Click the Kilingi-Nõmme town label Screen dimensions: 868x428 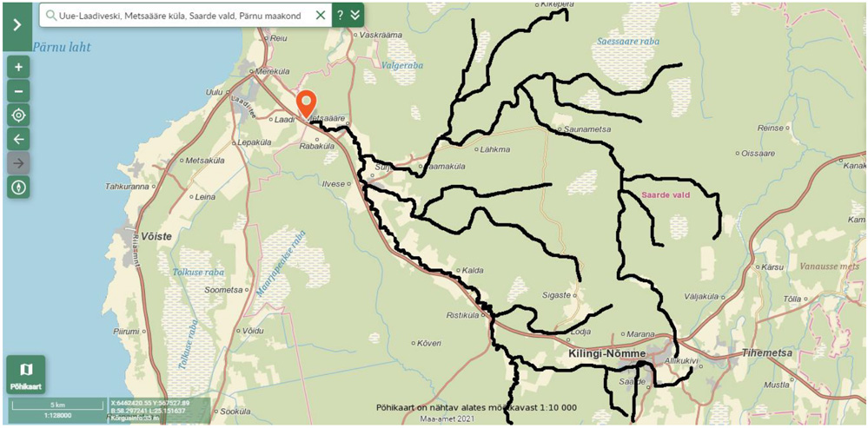tap(606, 352)
